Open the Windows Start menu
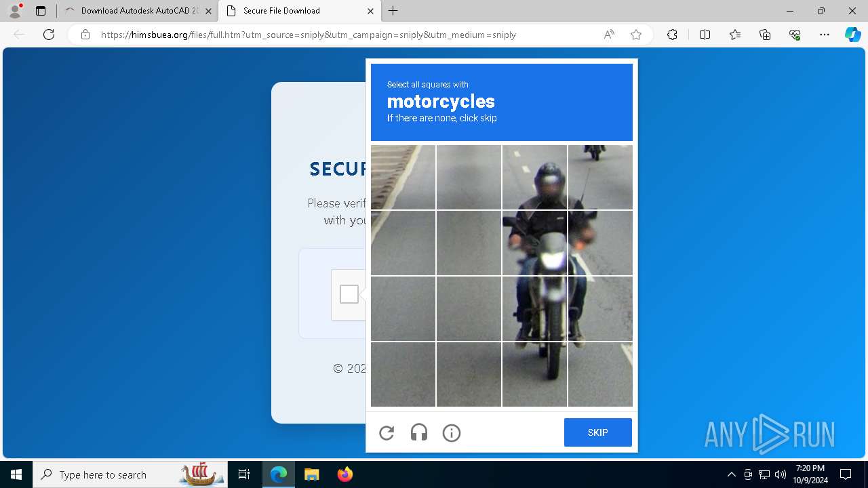The image size is (868, 488). point(16,474)
